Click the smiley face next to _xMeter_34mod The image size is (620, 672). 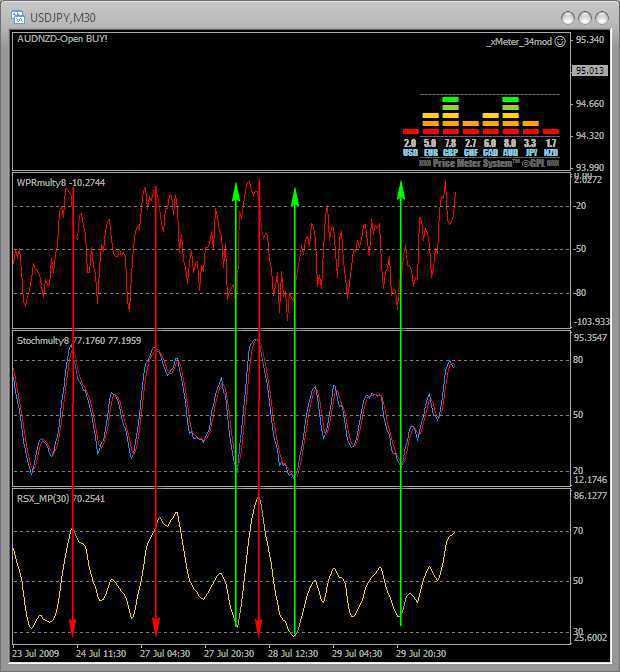(x=560, y=41)
